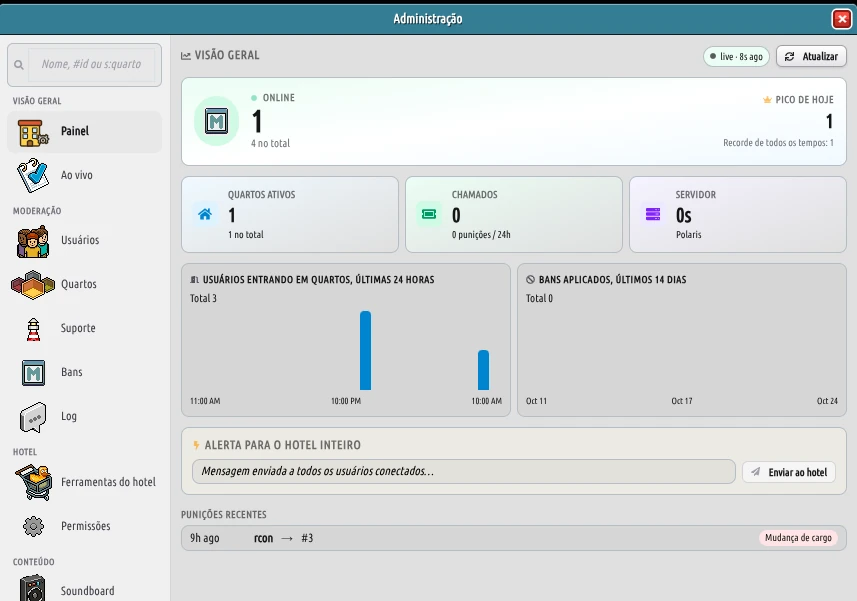Click the 10:00 PM bar in room entries chart
The height and width of the screenshot is (601, 857).
coord(366,350)
